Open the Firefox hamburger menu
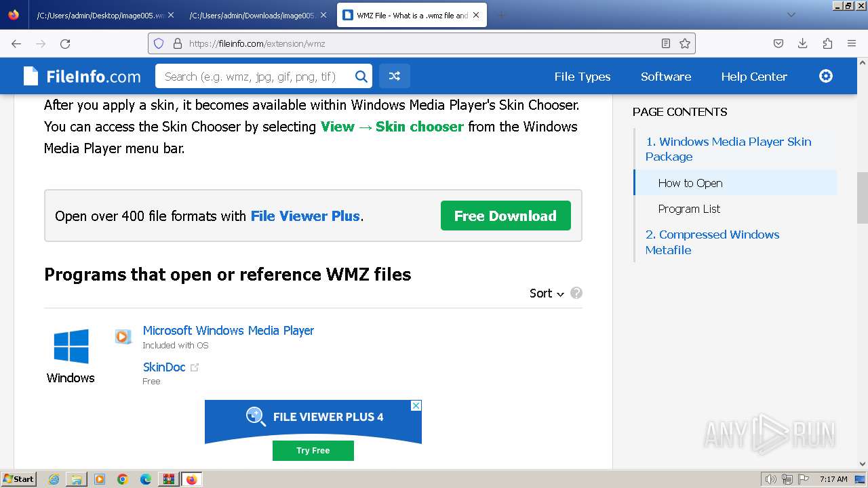 pos(852,43)
